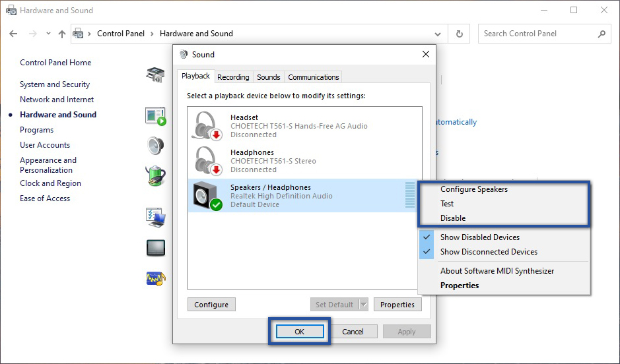Open the Sounds tab
This screenshot has height=364, width=620.
pyautogui.click(x=269, y=77)
